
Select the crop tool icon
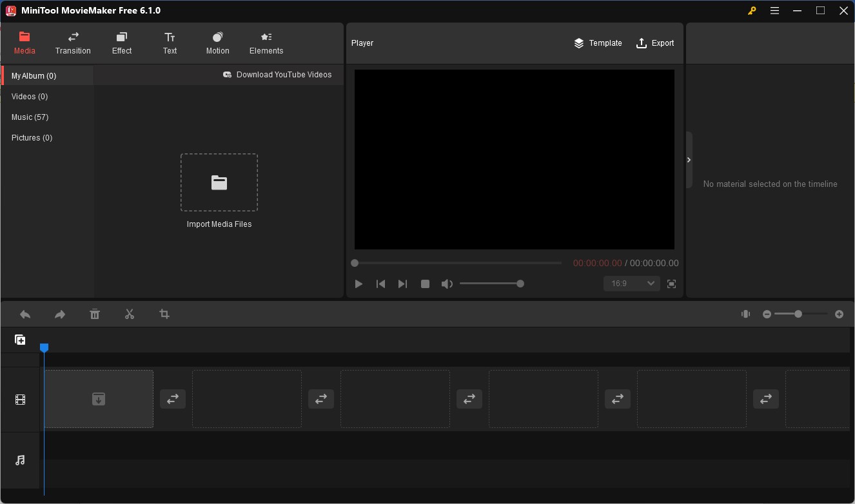164,315
